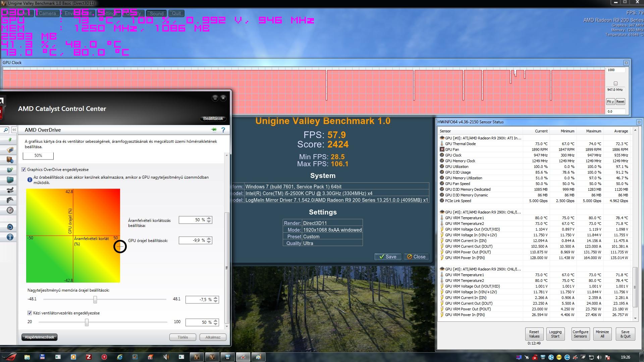This screenshot has height=362, width=644.
Task: Open the common display tasks sidebar icon
Action: 10,170
